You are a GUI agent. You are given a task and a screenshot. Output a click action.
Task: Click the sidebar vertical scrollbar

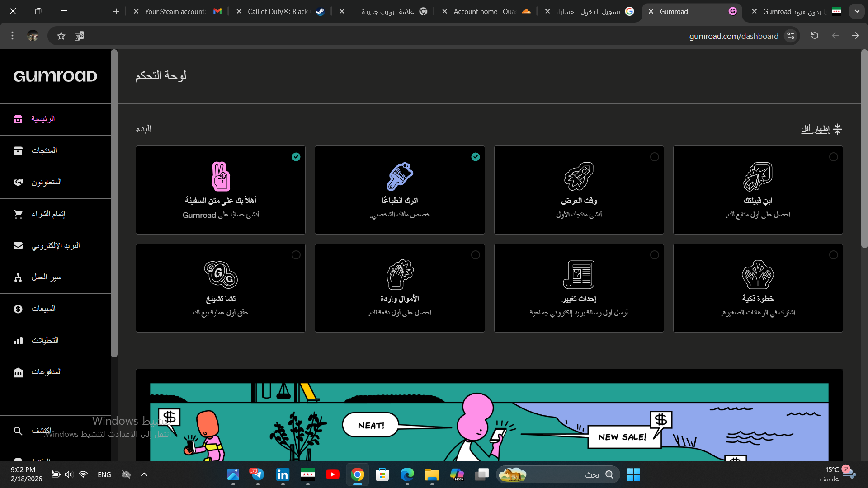114,203
